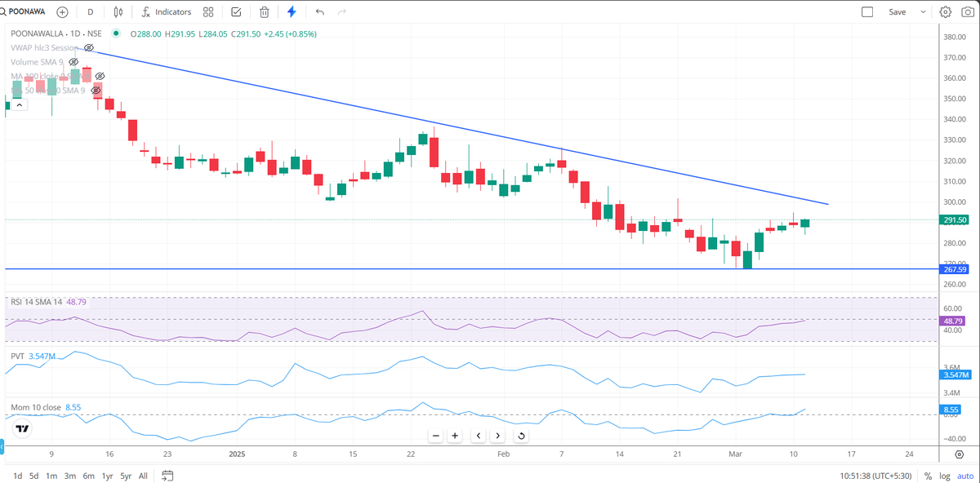Open the candlestick chart type selector
The image size is (980, 483).
(x=119, y=12)
